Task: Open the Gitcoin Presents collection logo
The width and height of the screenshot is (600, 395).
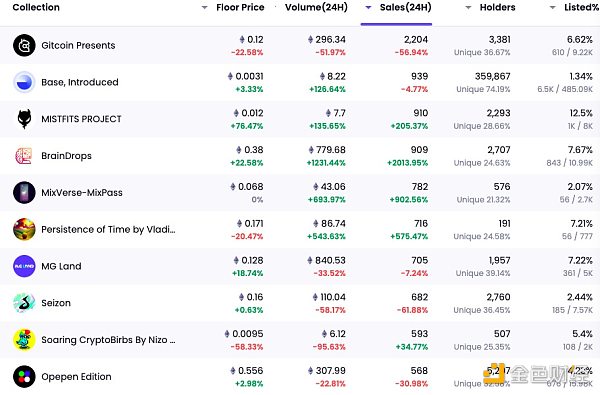Action: point(24,45)
